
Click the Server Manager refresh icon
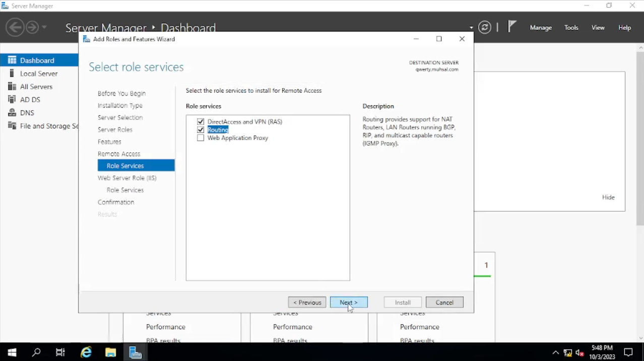point(485,28)
